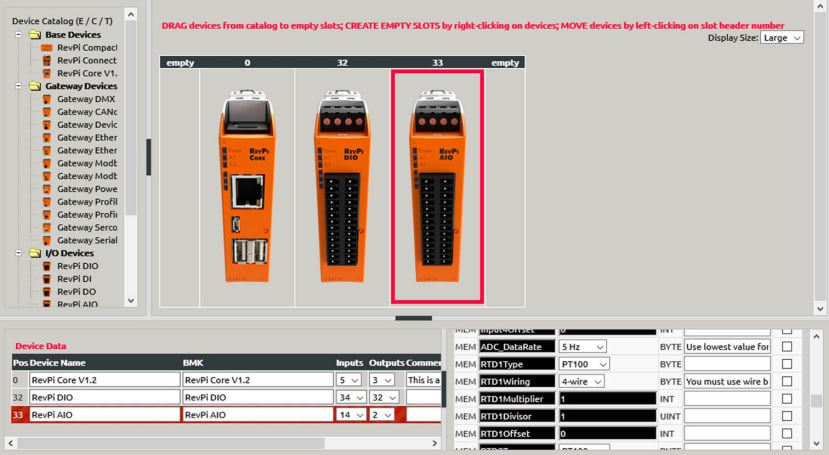Collapse the Base Devices tree node

[x=19, y=34]
